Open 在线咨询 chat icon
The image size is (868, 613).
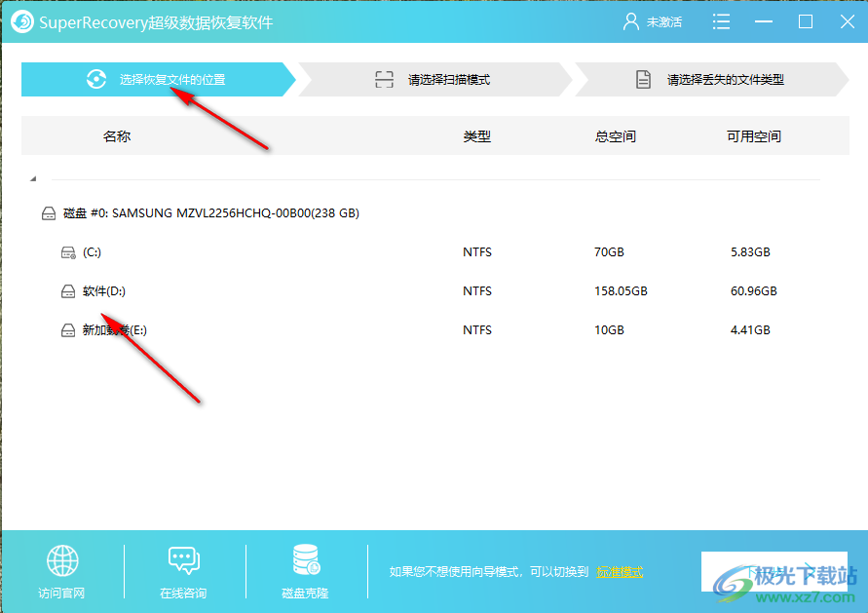[184, 560]
